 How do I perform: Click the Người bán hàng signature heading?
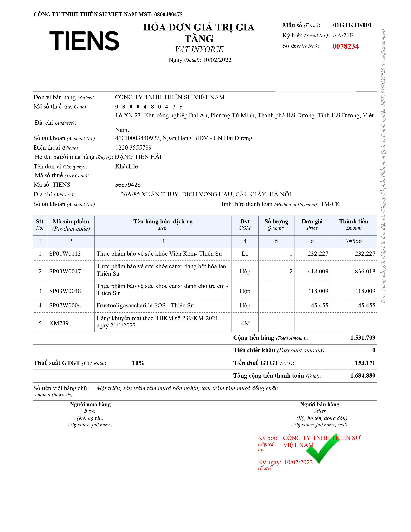pos(320,404)
